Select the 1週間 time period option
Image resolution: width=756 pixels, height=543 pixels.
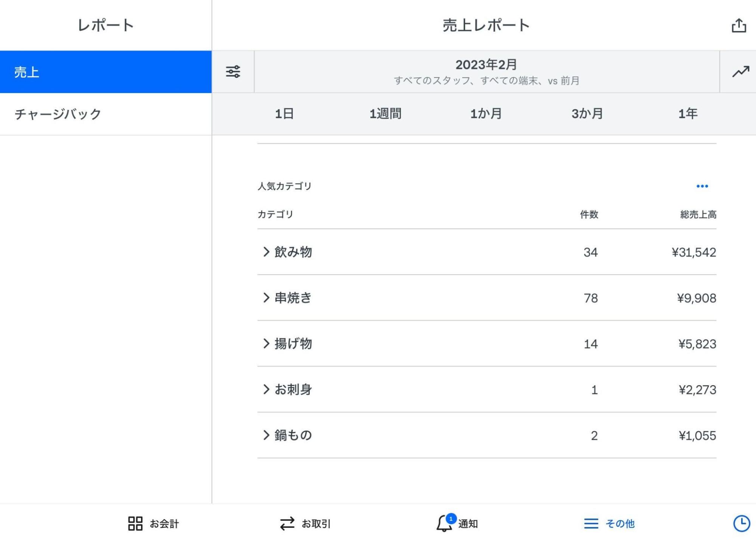click(x=385, y=114)
